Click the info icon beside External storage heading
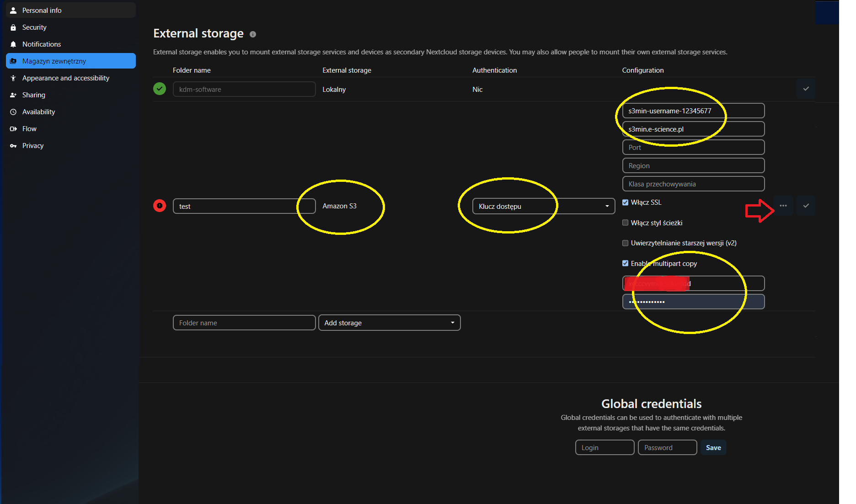Viewport: 856px width, 504px height. coord(253,34)
